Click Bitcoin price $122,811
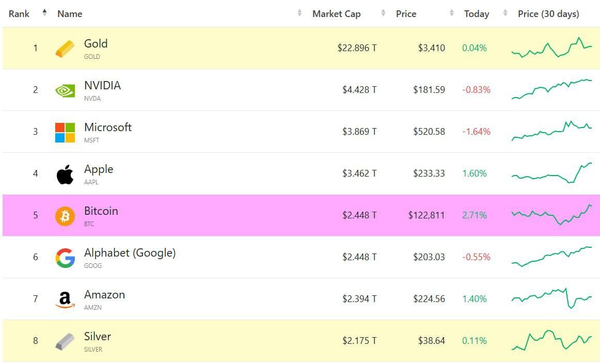The width and height of the screenshot is (600, 364). click(427, 215)
